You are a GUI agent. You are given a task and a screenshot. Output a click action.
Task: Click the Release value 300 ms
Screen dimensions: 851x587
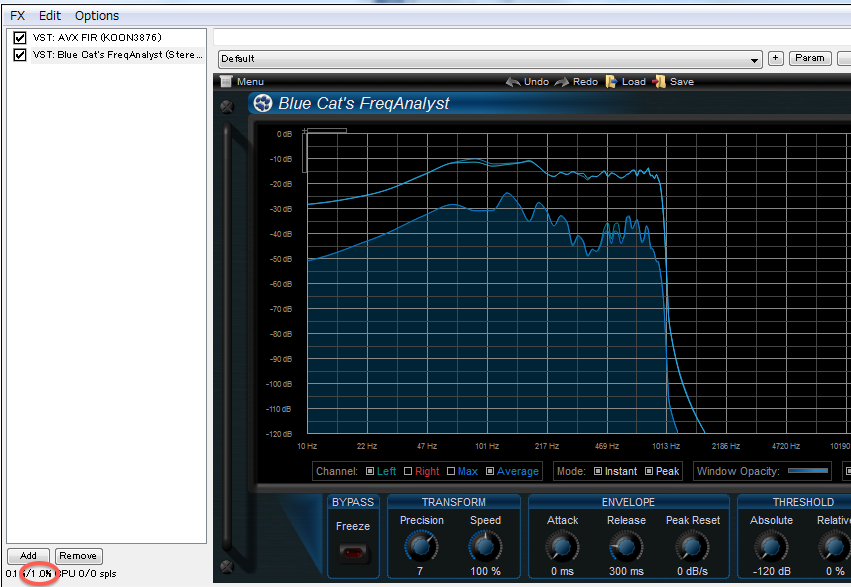(626, 571)
